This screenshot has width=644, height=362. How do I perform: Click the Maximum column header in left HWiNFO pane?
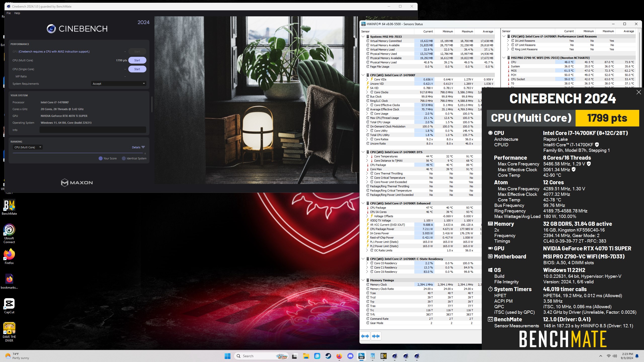click(464, 31)
